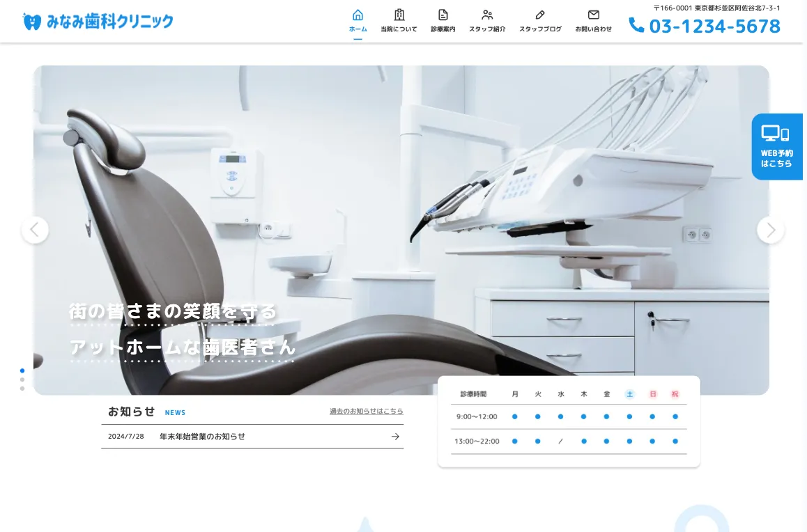Click the phone icon beside the number
Image resolution: width=807 pixels, height=532 pixels.
coord(636,26)
